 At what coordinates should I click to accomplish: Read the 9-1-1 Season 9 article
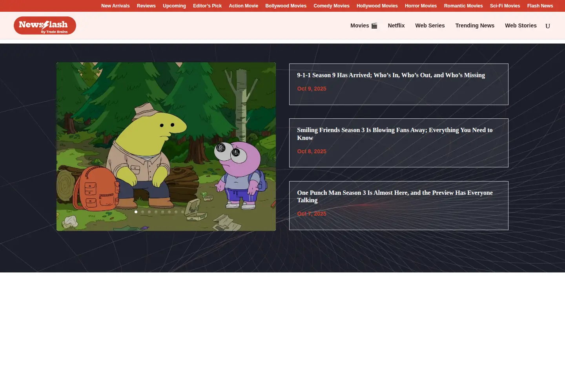coord(391,75)
